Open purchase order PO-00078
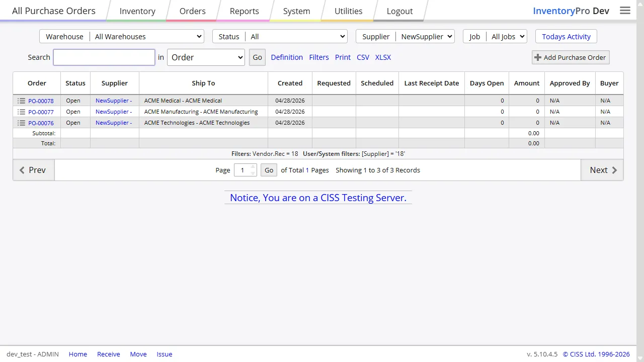Image resolution: width=644 pixels, height=362 pixels. tap(41, 101)
